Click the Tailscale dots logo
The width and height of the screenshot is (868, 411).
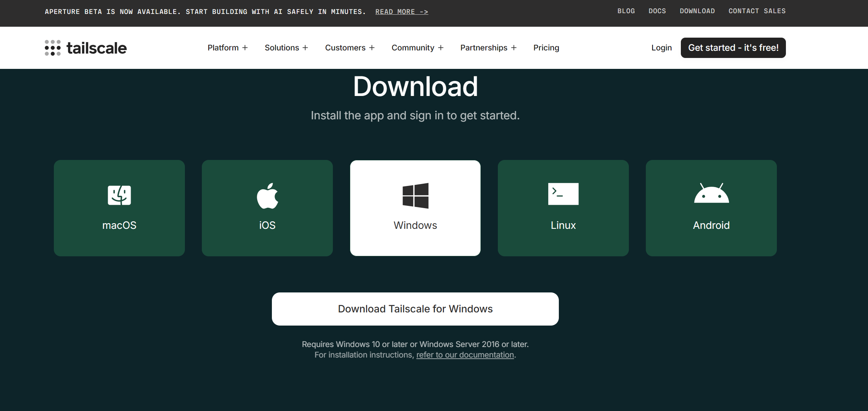tap(53, 48)
